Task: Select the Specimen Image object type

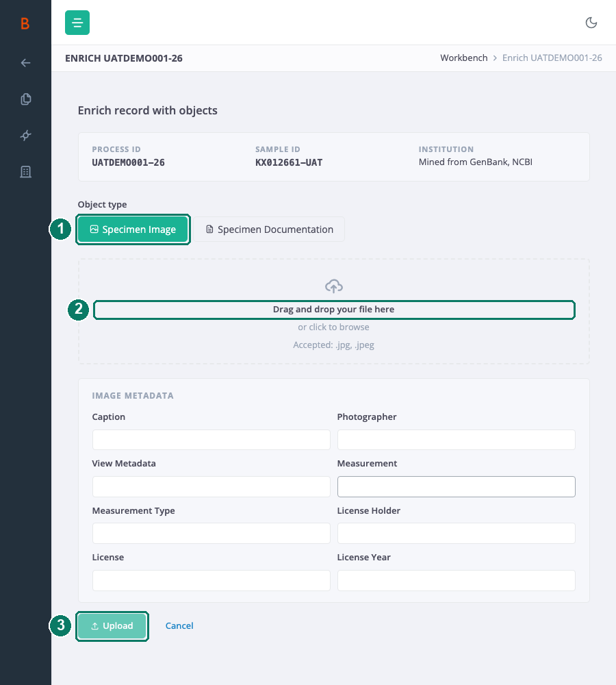Action: [x=133, y=229]
